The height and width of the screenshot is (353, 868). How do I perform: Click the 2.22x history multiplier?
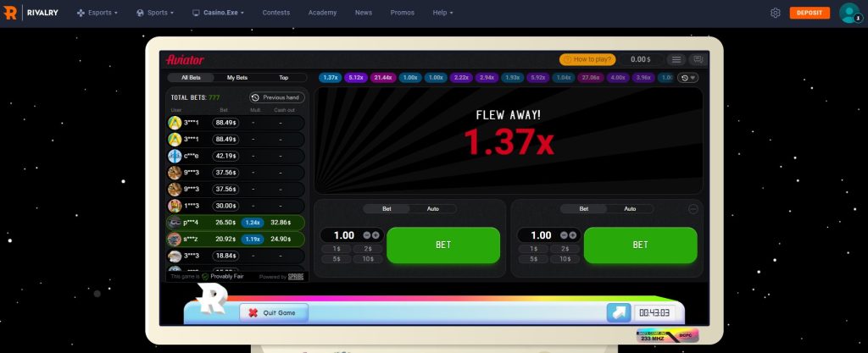pyautogui.click(x=462, y=78)
